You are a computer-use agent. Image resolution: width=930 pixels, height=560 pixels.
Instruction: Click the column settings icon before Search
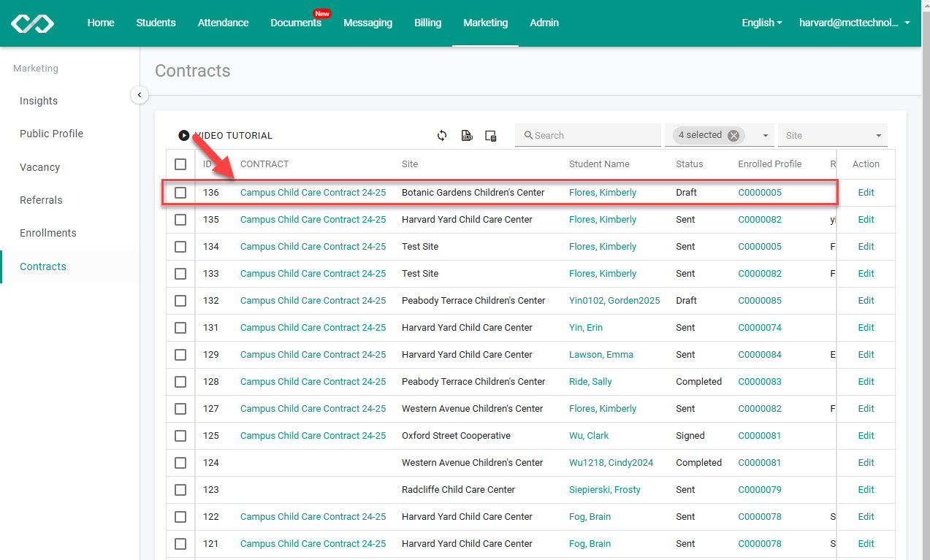pos(491,136)
